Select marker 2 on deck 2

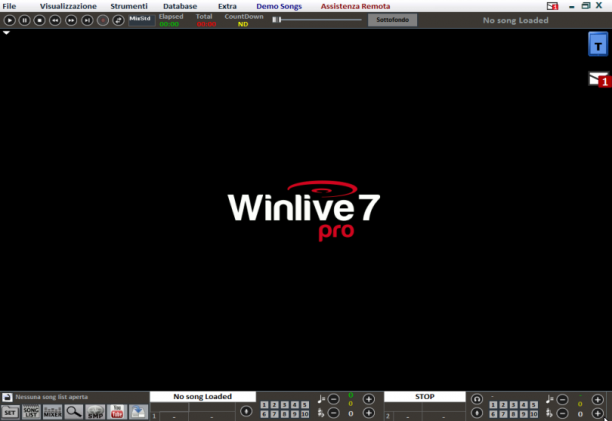(503, 405)
